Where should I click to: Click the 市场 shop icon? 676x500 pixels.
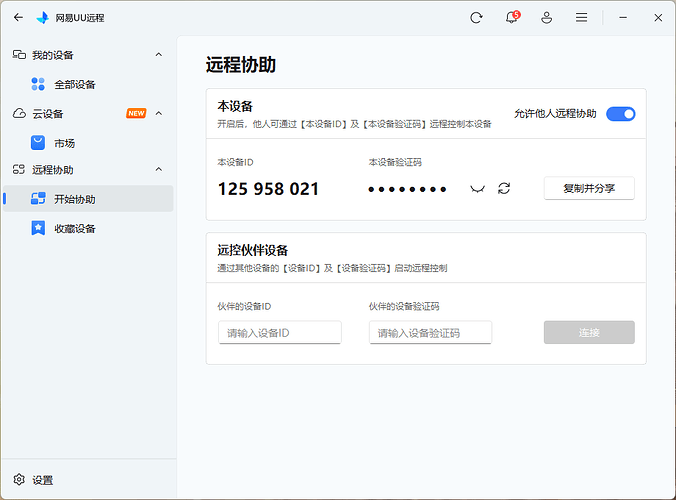coord(38,143)
